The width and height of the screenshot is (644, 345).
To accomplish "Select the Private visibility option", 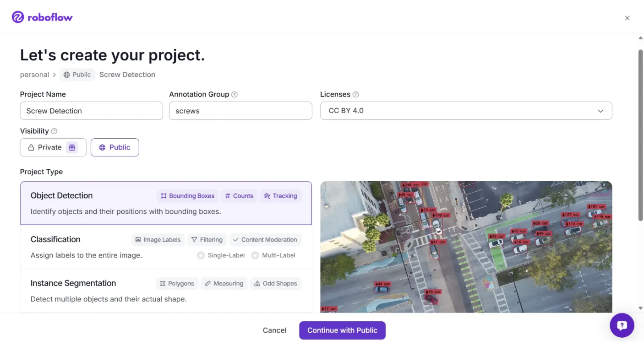I will tap(45, 147).
